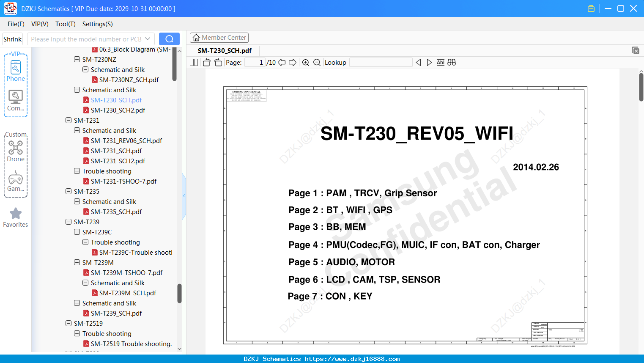Open the Settings(S) menu
Screen dimensions: 644x363
click(98, 24)
